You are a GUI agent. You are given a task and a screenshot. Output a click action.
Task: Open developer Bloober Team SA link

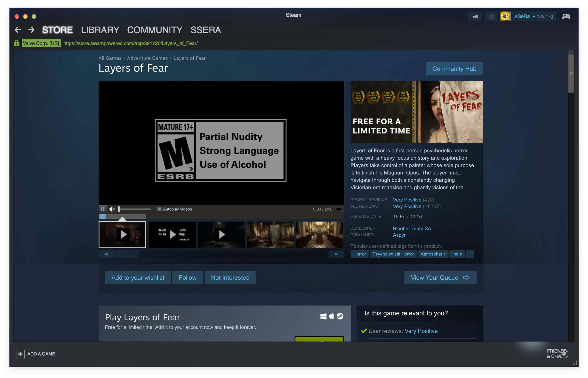412,229
